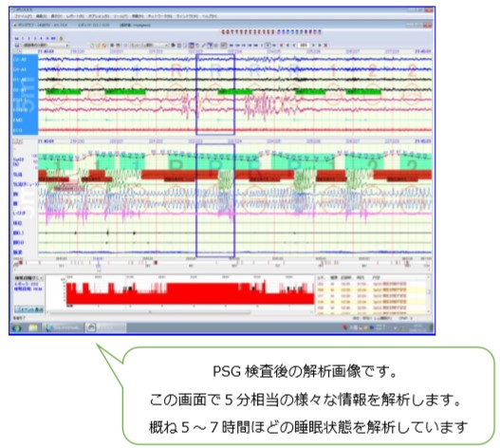This screenshot has height=448, width=500.
Task: Open the ファイル(F) menu
Action: click(24, 16)
